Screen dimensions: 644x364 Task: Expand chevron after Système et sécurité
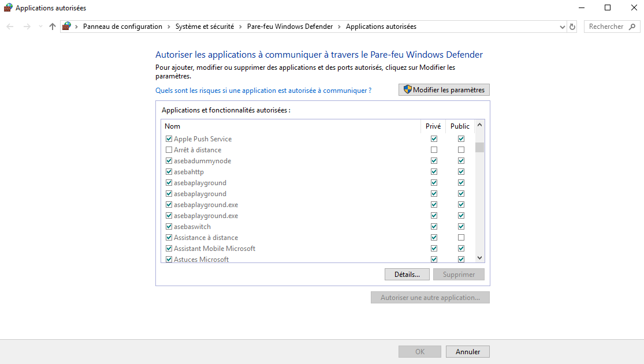tap(240, 27)
